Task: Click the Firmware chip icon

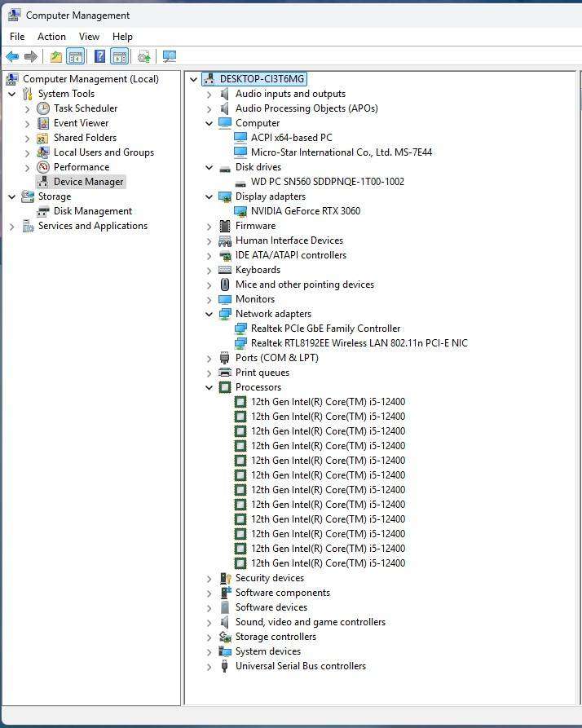Action: point(225,226)
